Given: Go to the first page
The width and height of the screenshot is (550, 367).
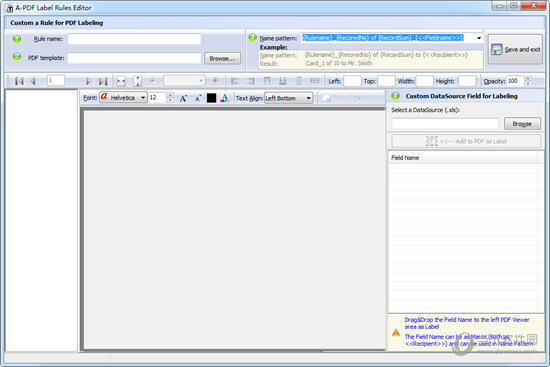Looking at the screenshot, I should [x=19, y=81].
